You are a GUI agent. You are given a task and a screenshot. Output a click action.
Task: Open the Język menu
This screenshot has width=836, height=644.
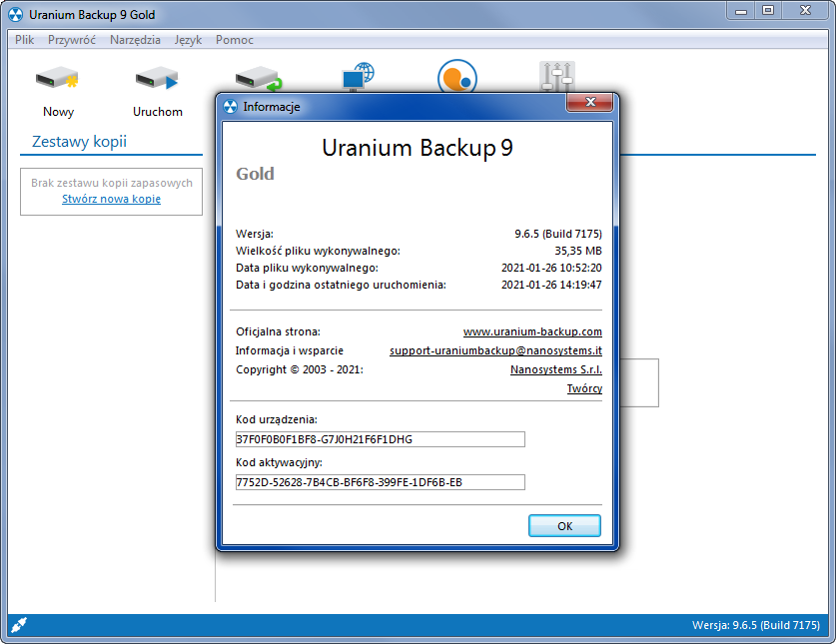point(188,40)
